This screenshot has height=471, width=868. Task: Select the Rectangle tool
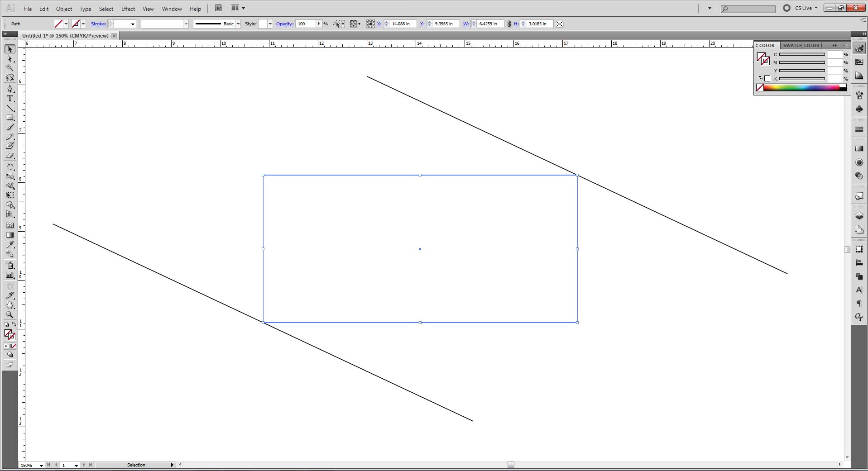tap(10, 117)
